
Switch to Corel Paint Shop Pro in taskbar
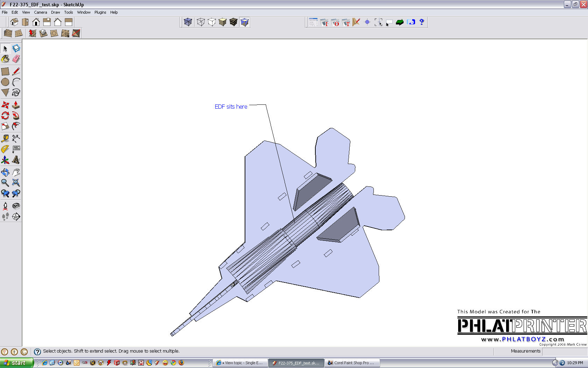tap(352, 363)
